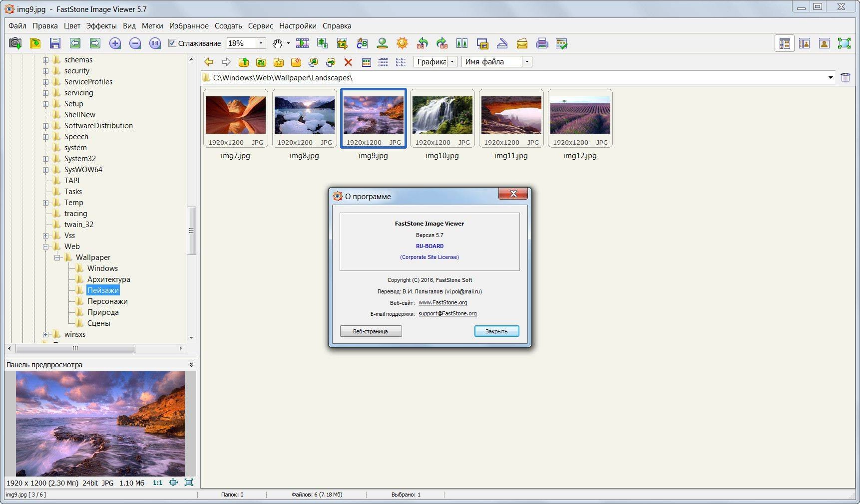
Task: Click the delete red X icon
Action: point(348,62)
